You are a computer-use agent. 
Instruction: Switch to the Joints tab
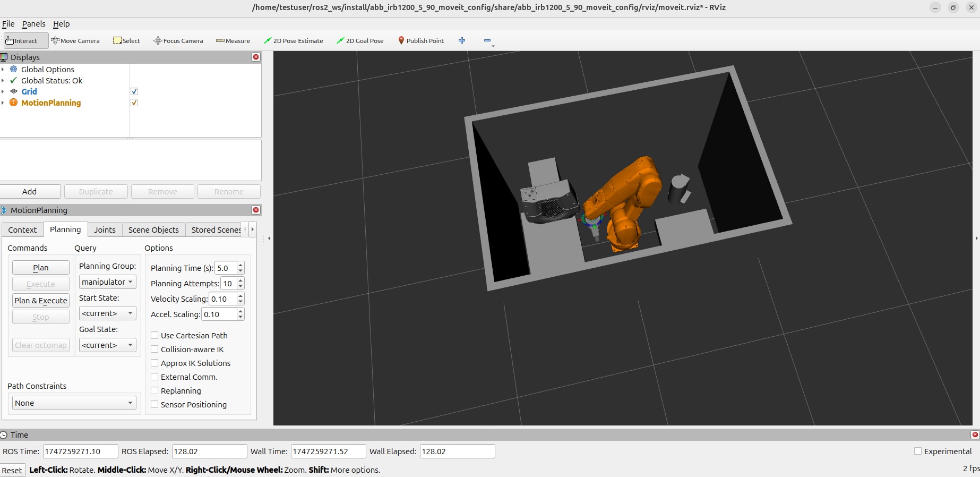pyautogui.click(x=105, y=229)
